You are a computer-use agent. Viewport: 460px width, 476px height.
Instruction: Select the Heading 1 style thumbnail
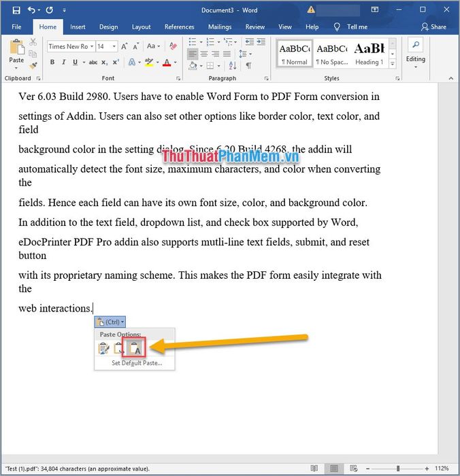click(x=369, y=54)
